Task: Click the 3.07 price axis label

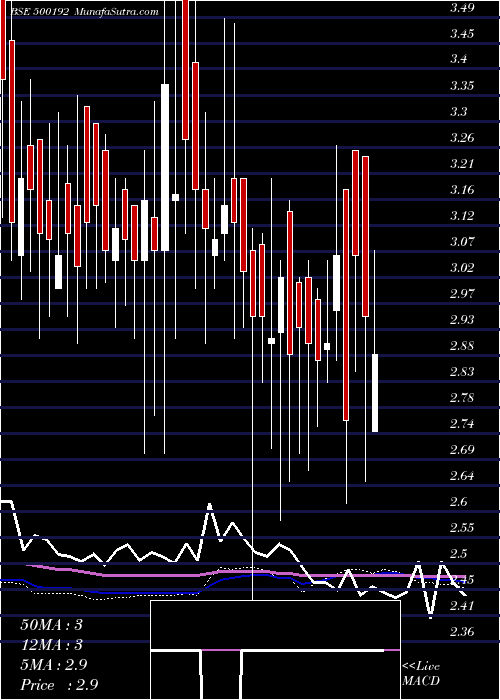Action: pos(462,242)
